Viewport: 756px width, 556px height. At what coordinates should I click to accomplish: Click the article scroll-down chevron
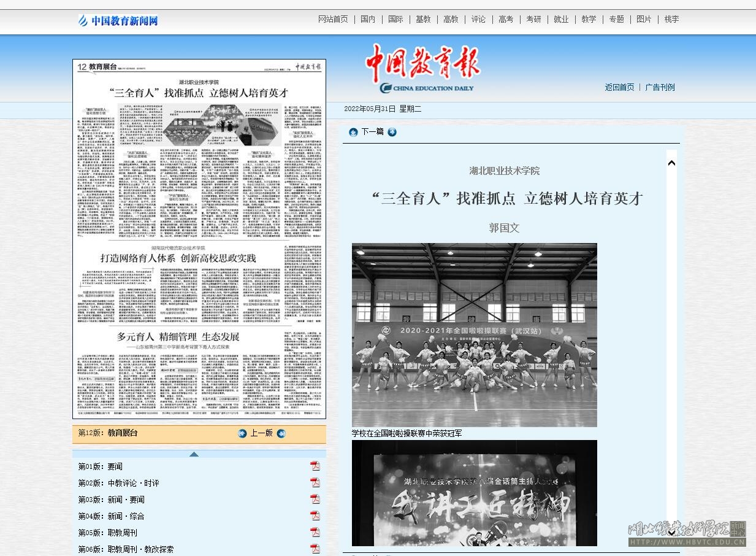point(671,532)
